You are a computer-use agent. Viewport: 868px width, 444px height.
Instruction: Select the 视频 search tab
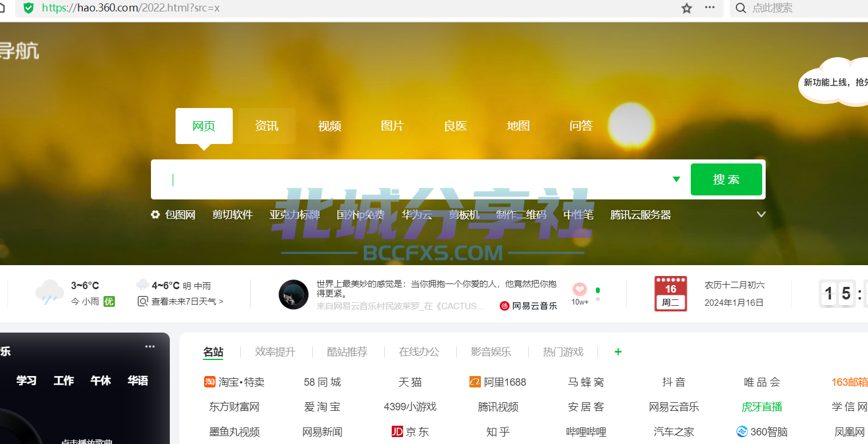330,126
